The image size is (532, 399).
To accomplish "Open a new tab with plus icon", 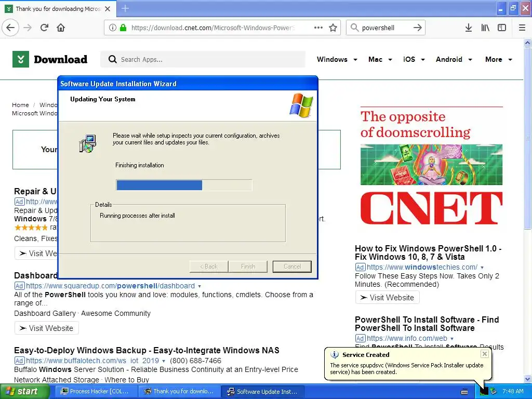I will pyautogui.click(x=125, y=8).
